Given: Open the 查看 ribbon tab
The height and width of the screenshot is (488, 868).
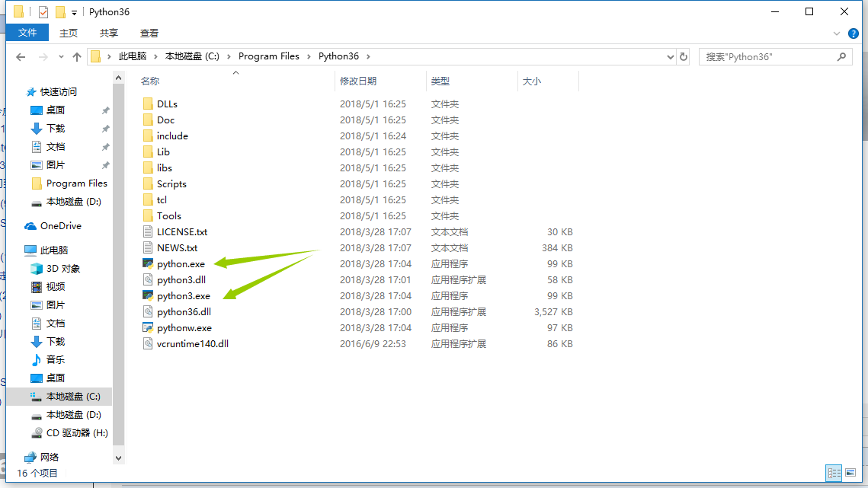Looking at the screenshot, I should 149,33.
